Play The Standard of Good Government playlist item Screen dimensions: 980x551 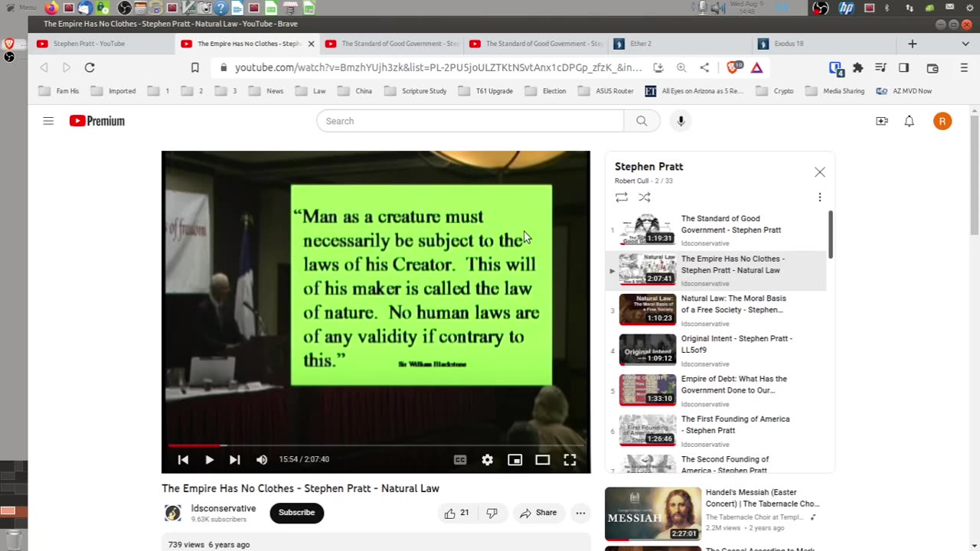[716, 230]
